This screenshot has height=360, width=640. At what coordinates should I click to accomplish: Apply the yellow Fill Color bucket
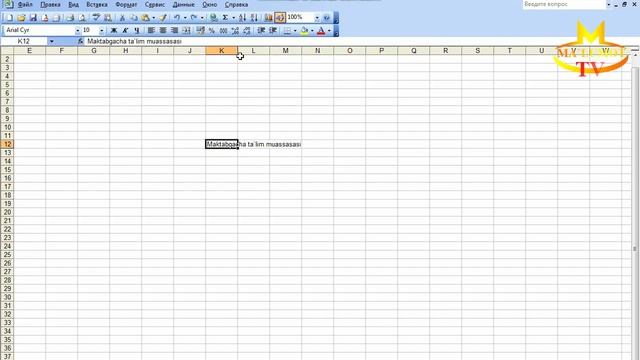point(304,30)
